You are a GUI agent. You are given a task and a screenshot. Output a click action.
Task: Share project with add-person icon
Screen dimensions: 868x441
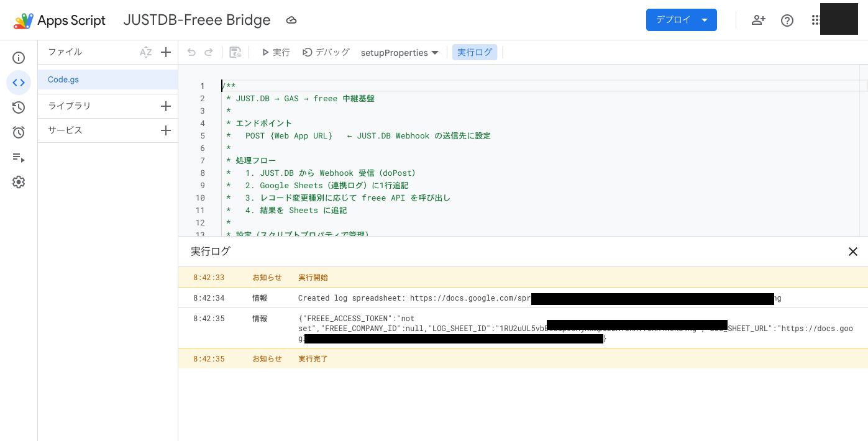click(x=758, y=20)
